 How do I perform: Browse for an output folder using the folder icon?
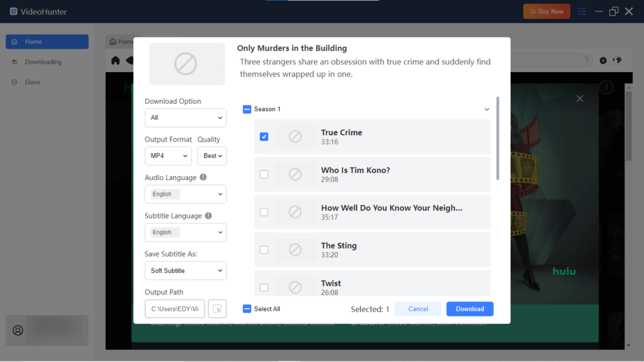click(217, 308)
